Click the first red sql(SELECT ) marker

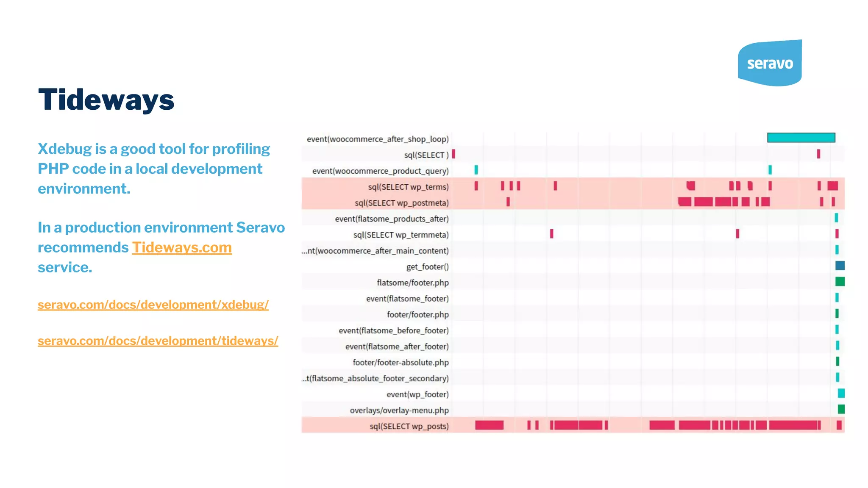click(453, 154)
